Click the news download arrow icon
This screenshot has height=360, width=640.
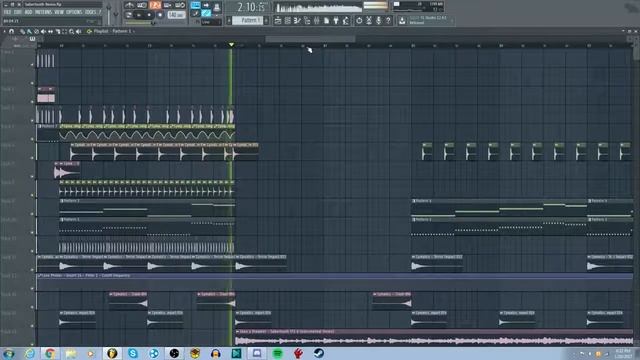point(402,21)
